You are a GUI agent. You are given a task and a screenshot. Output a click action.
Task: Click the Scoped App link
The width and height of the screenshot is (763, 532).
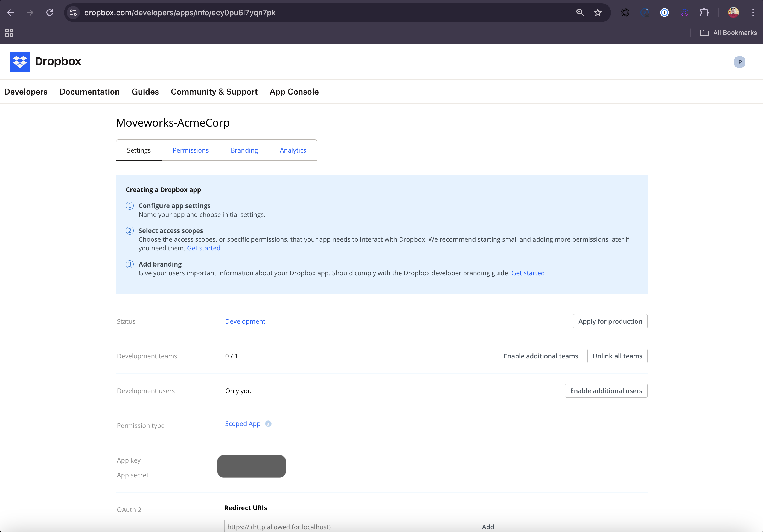coord(243,424)
